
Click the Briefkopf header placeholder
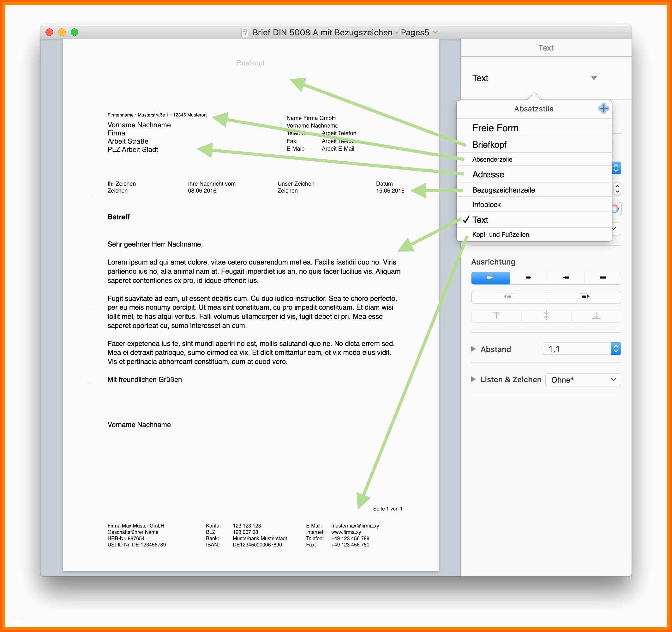tap(250, 63)
